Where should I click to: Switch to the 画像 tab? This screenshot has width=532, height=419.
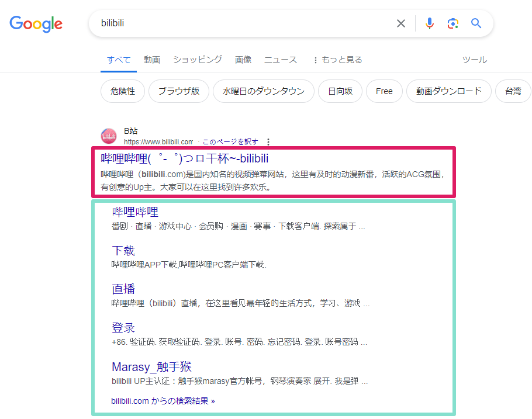243,60
